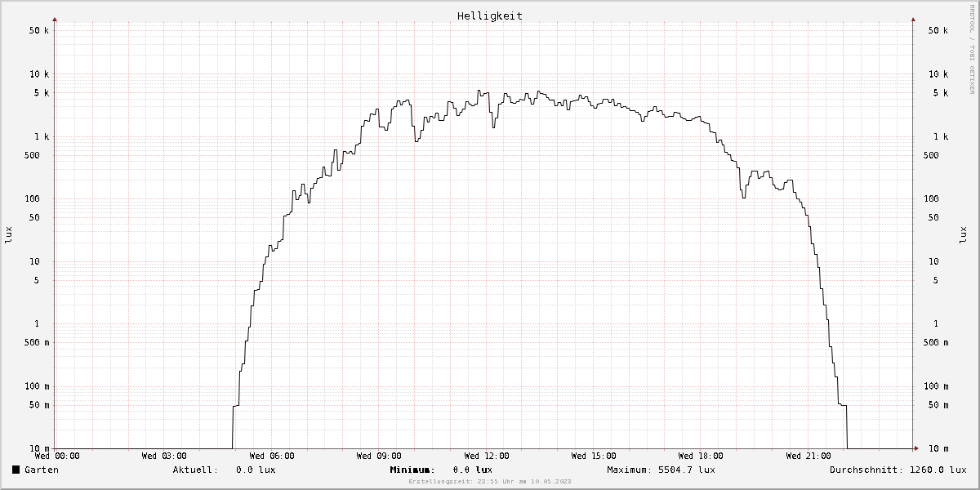
Task: Click the Wed 12:00 time axis label
Action: [x=487, y=456]
